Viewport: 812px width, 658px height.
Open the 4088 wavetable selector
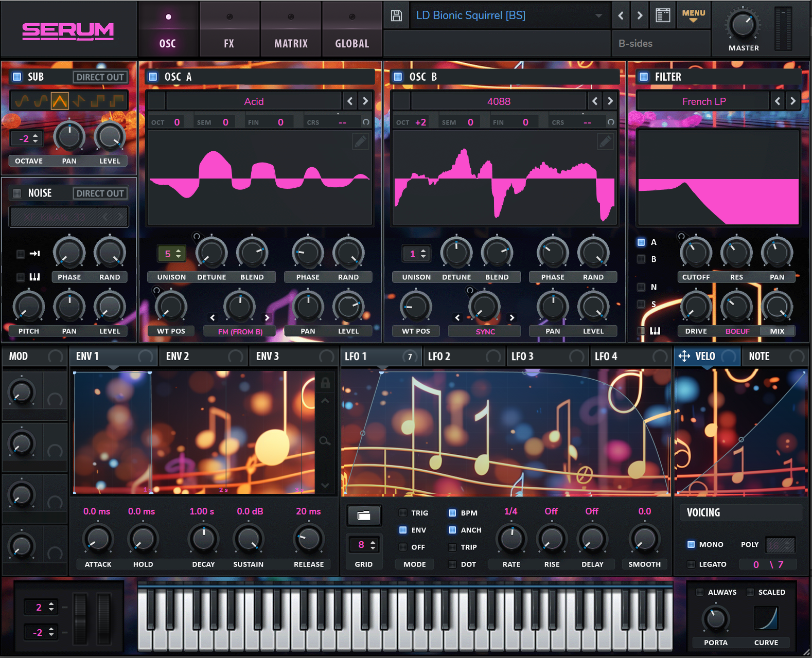coord(499,101)
